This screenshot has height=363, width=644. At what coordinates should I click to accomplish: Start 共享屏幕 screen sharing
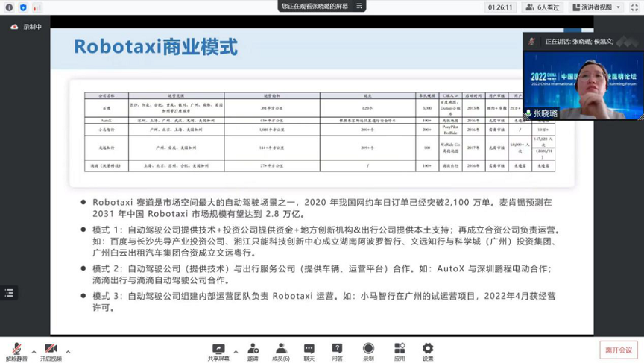pyautogui.click(x=218, y=352)
